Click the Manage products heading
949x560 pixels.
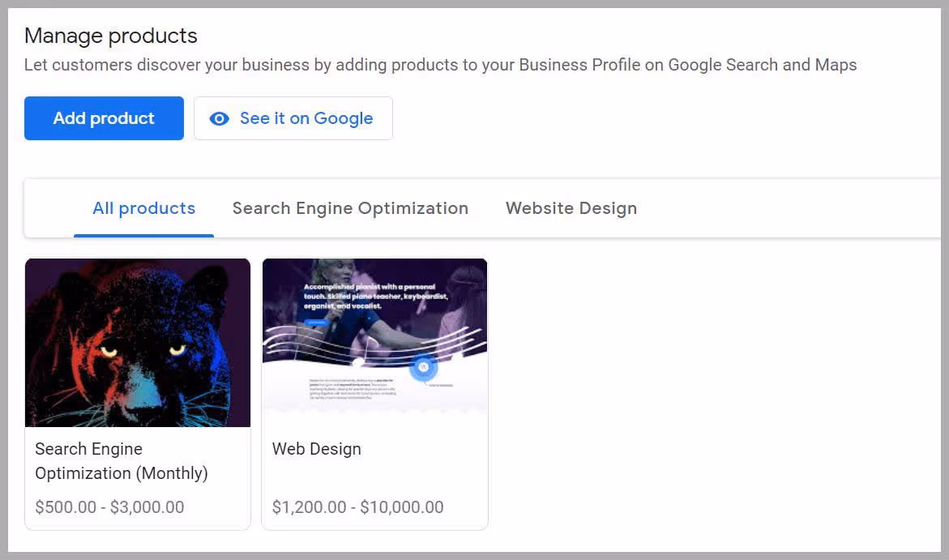point(110,36)
